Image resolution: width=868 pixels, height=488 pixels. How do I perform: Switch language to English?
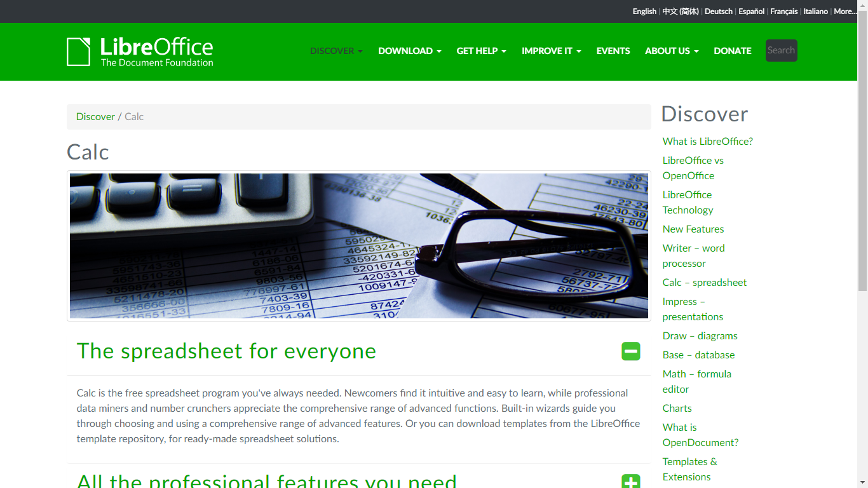pyautogui.click(x=644, y=11)
